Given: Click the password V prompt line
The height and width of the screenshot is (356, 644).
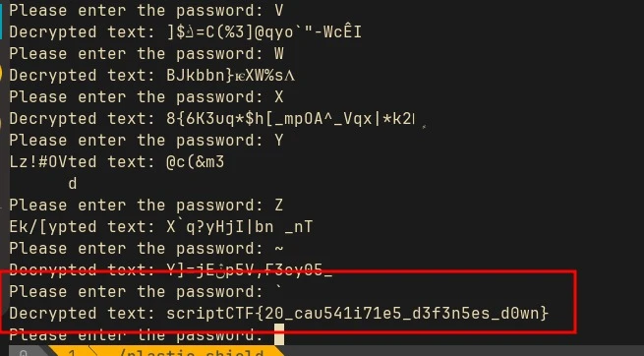Looking at the screenshot, I should point(146,10).
